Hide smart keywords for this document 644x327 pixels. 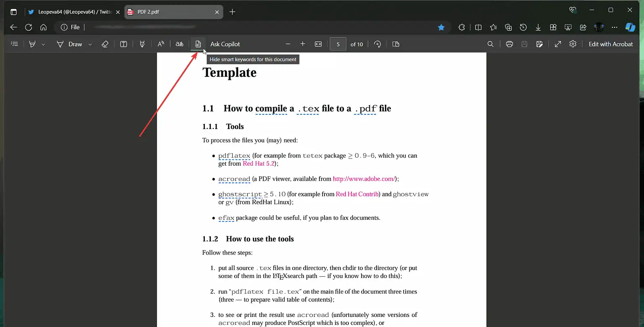tap(198, 44)
